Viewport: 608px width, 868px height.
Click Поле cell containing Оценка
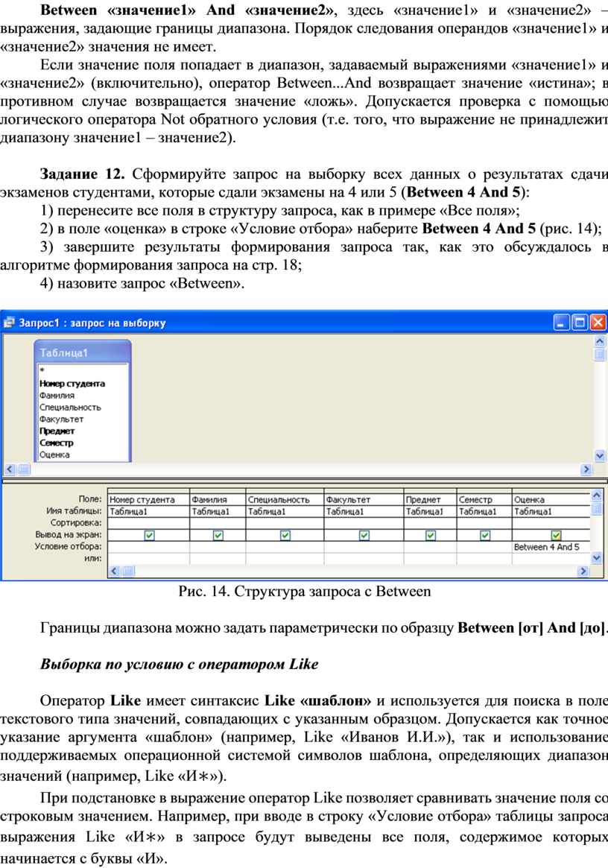(x=551, y=499)
